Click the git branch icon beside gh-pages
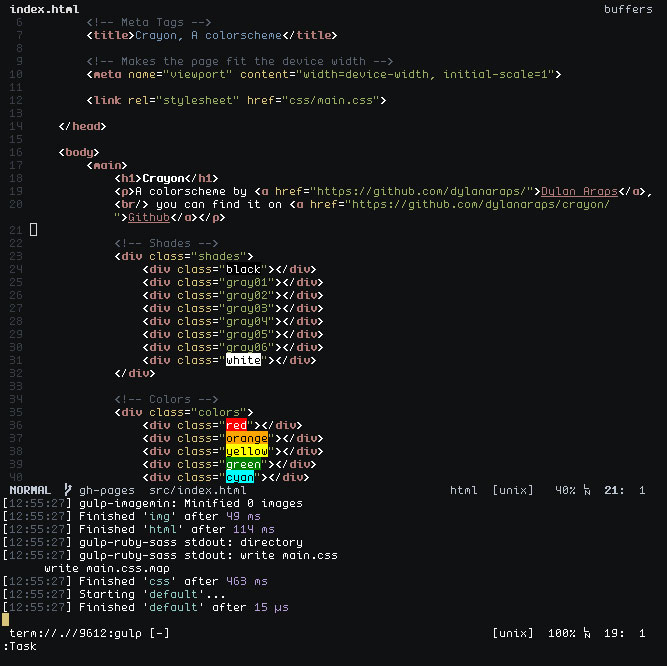Screen dimensions: 667x666 pos(68,490)
